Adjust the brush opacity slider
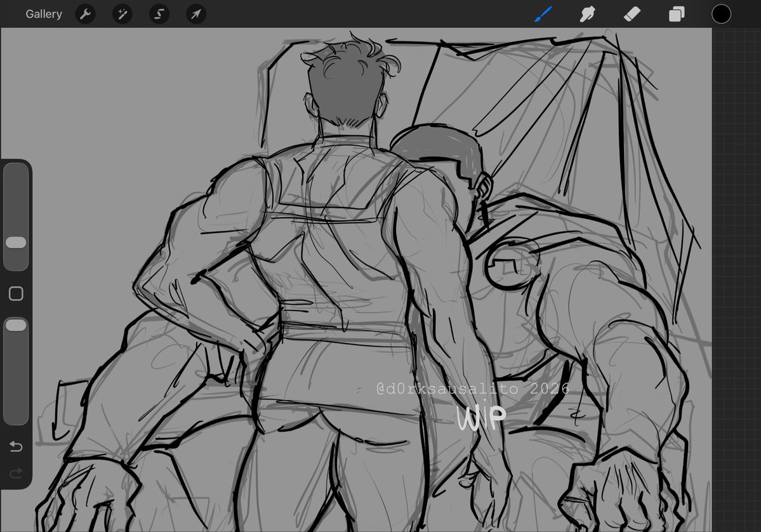This screenshot has width=761, height=532. pos(16,324)
